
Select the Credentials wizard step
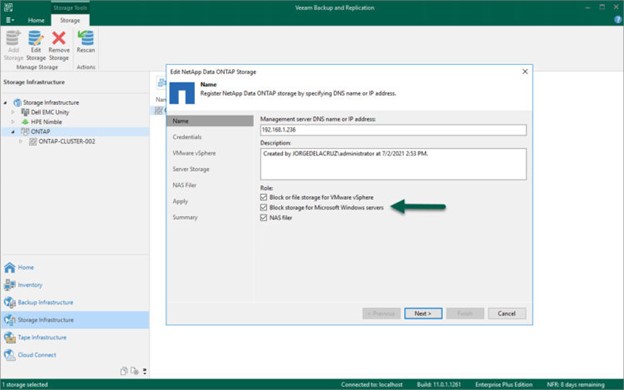(187, 137)
